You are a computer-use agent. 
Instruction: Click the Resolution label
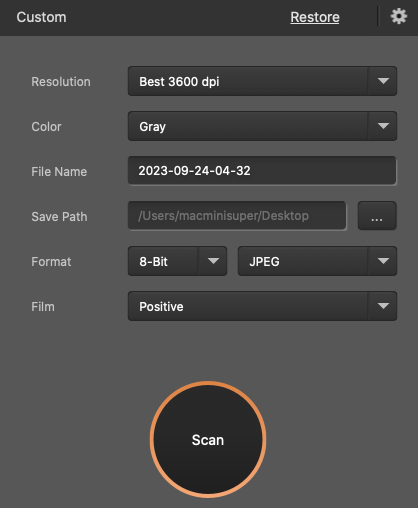point(61,82)
